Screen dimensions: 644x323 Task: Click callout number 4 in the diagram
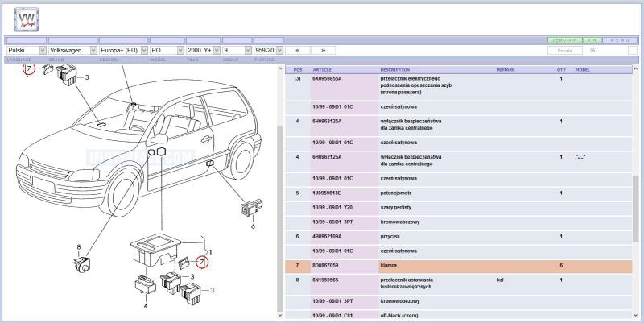point(146,305)
